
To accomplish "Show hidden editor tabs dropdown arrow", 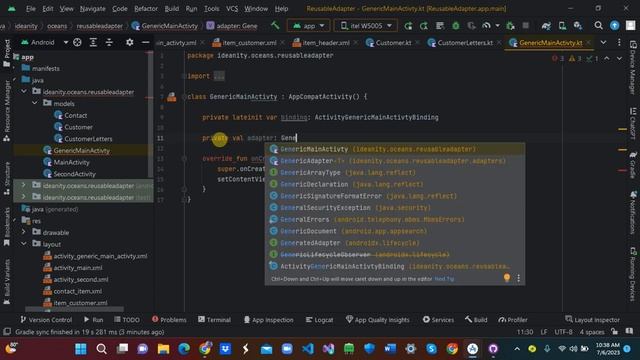I will [x=603, y=42].
